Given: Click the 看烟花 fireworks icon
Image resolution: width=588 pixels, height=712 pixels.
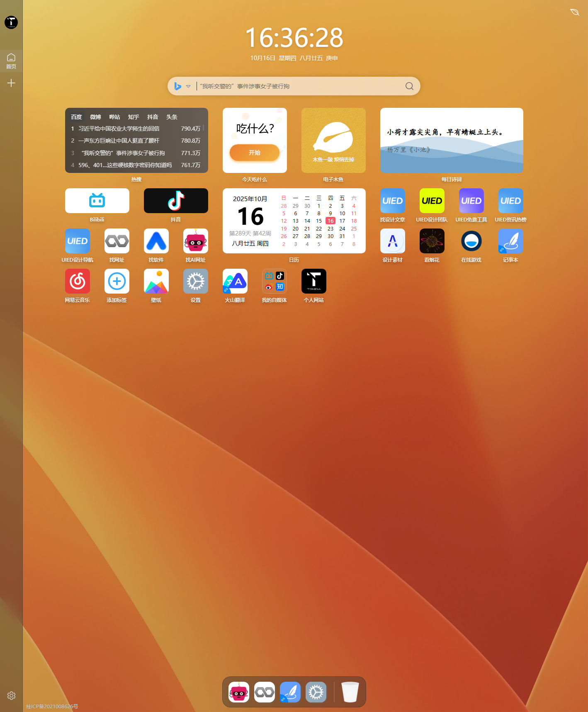Looking at the screenshot, I should 432,241.
